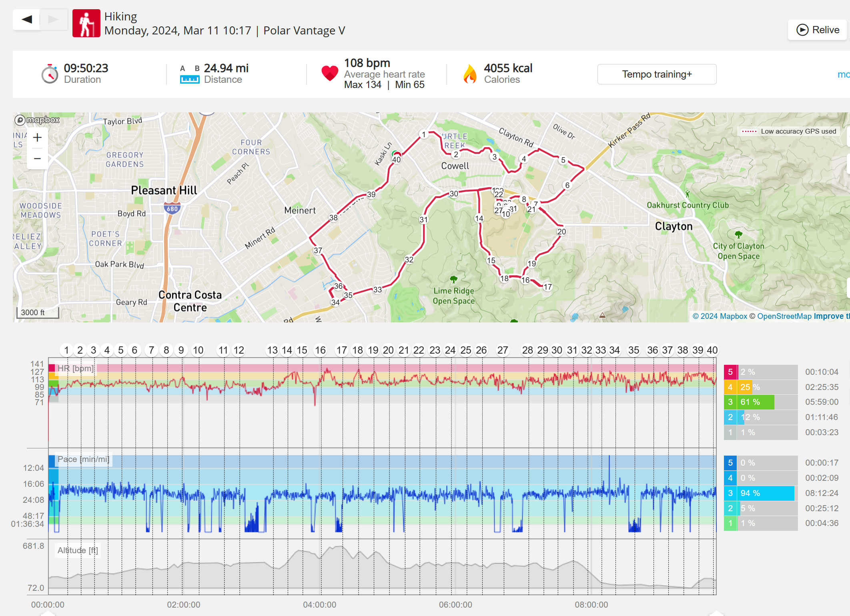
Task: Select heart rate zone 3 row
Action: click(760, 402)
